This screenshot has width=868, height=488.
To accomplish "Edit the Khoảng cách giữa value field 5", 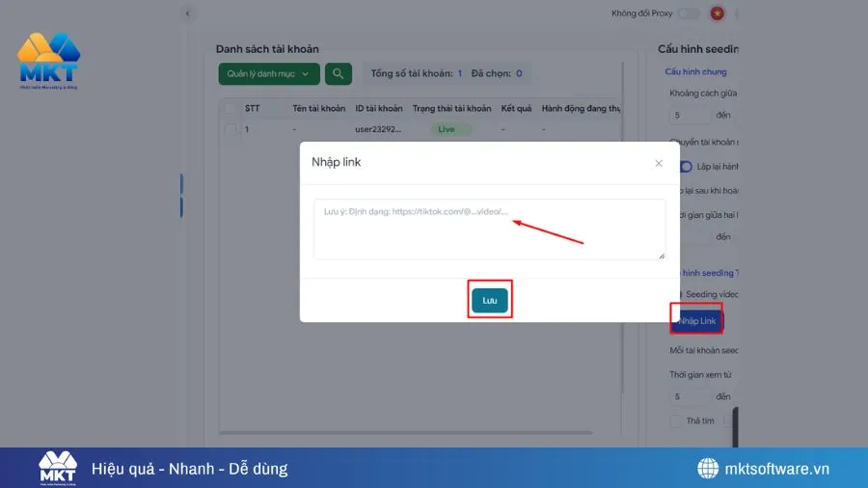I will [x=690, y=115].
